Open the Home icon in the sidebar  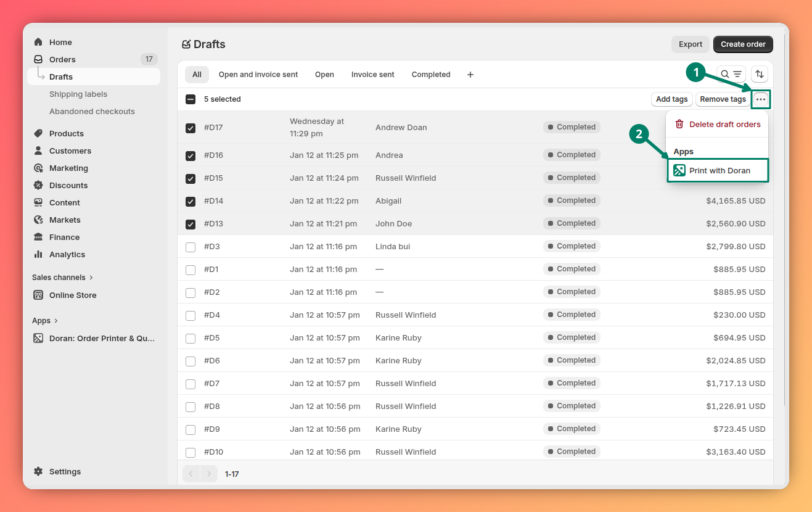pyautogui.click(x=38, y=42)
